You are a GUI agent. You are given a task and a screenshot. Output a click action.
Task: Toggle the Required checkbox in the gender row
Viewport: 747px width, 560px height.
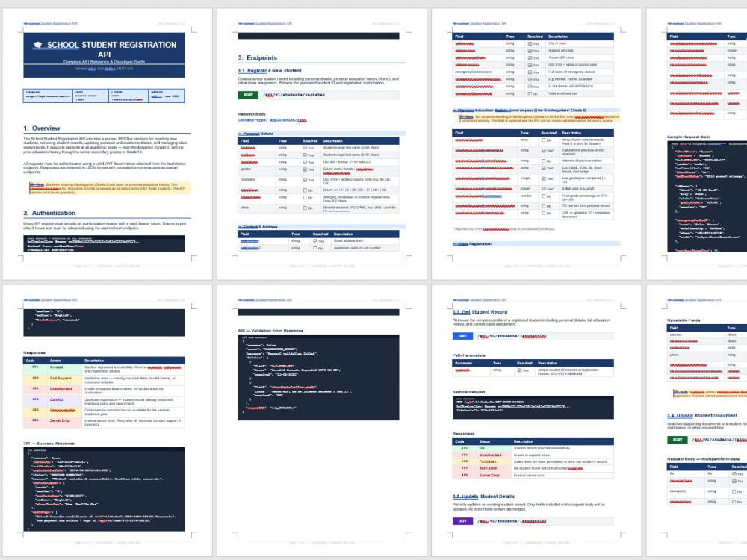tap(305, 169)
